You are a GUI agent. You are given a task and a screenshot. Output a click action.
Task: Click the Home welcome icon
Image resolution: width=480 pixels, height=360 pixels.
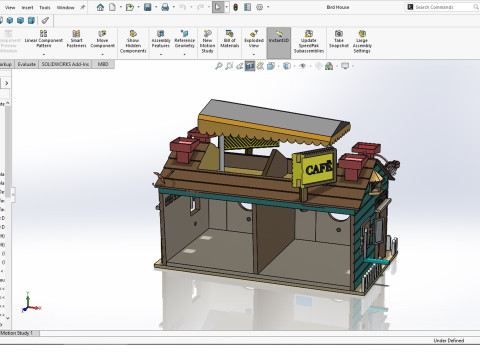coord(100,7)
